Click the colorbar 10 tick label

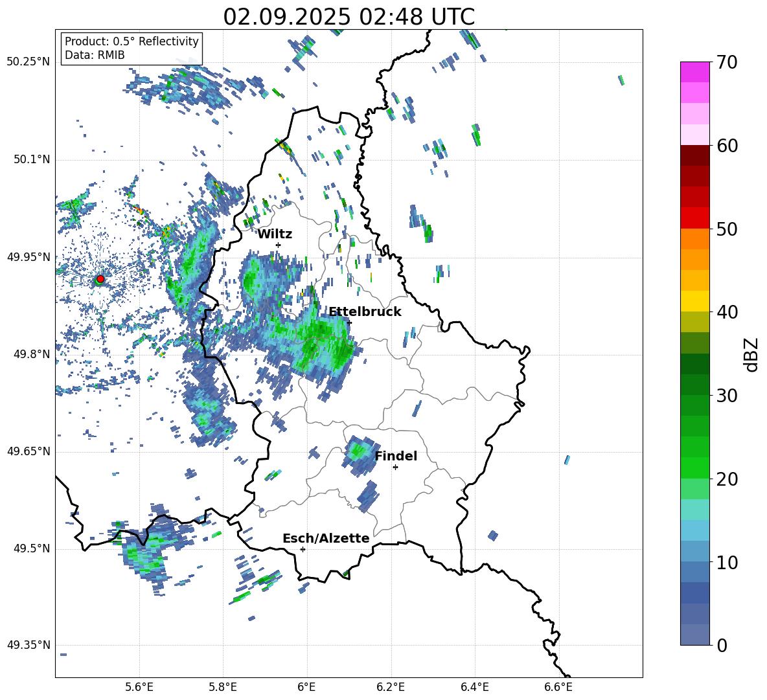click(727, 562)
